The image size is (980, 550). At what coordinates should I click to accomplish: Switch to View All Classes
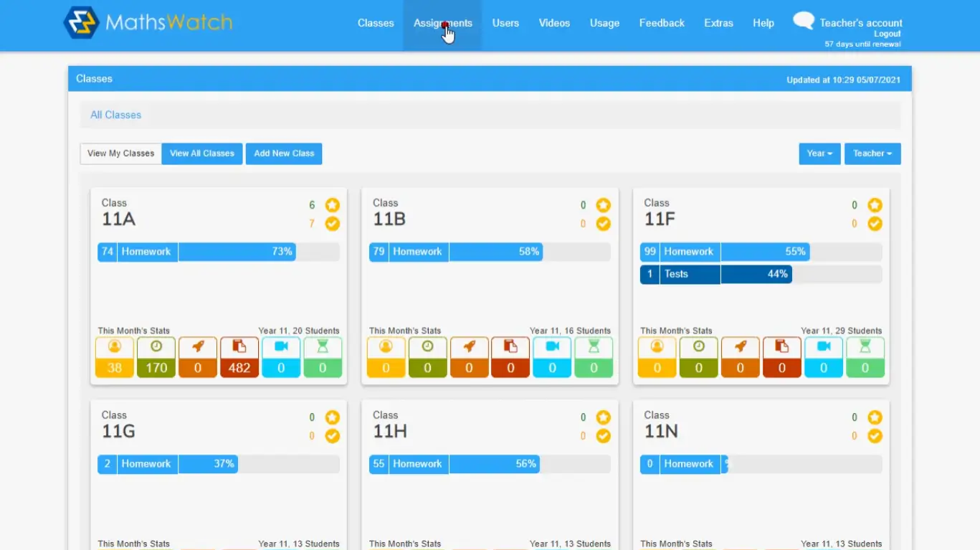click(x=201, y=153)
